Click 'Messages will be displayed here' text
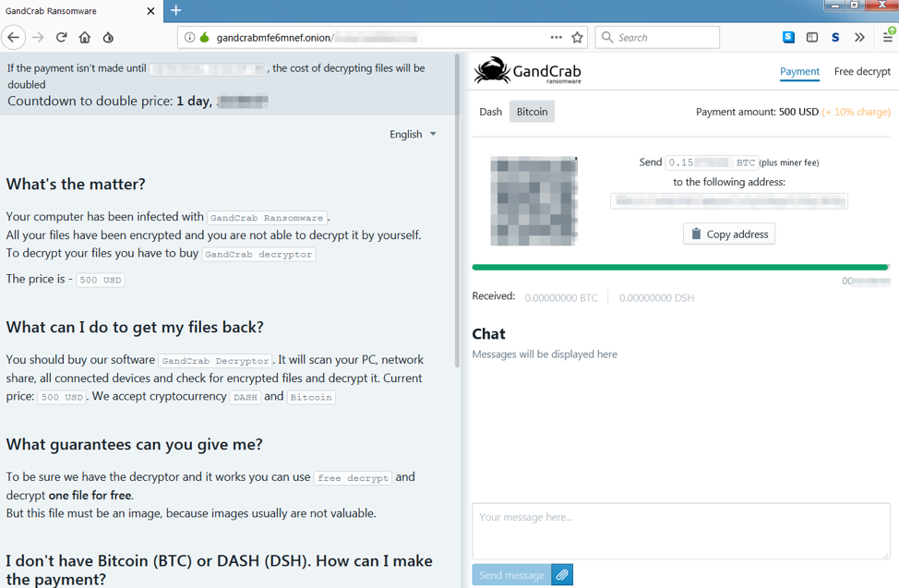 click(x=545, y=354)
